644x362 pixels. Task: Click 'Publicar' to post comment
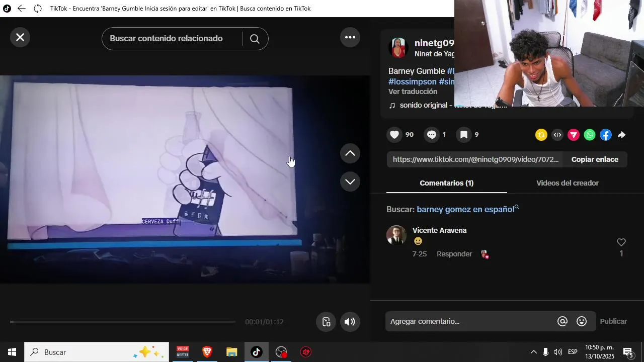613,321
